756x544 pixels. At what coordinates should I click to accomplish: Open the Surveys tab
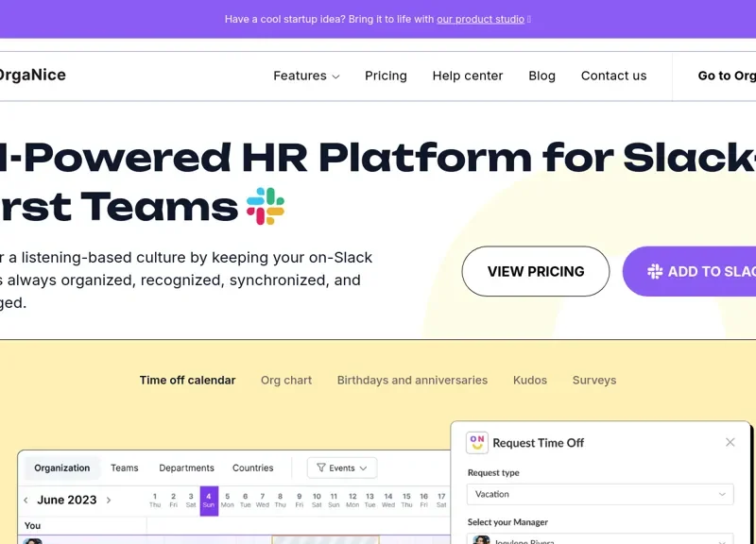pos(593,381)
